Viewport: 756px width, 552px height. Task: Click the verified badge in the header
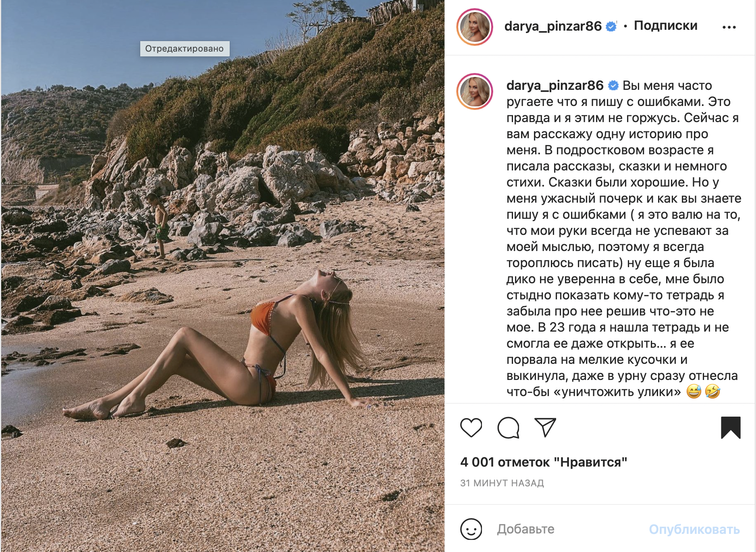[611, 27]
